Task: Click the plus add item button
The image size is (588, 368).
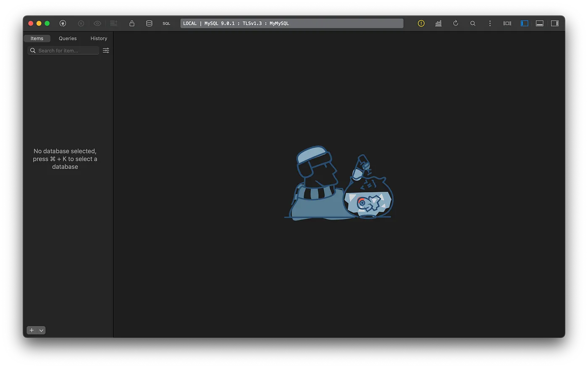Action: [32, 330]
